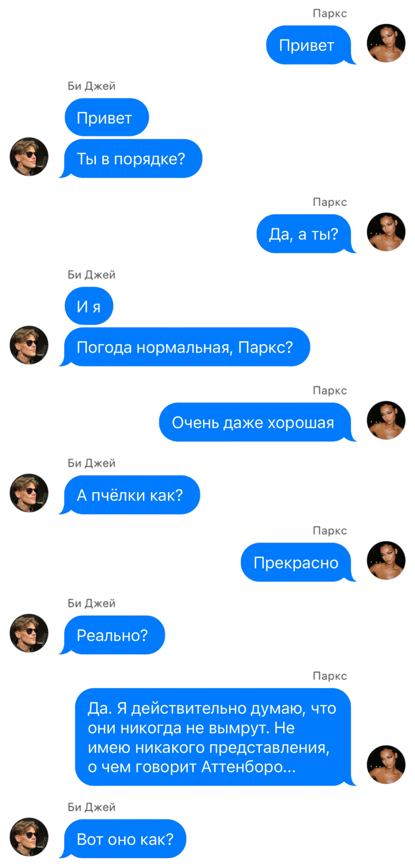
Task: Click Би Джей sender name above Реально?
Action: [92, 603]
